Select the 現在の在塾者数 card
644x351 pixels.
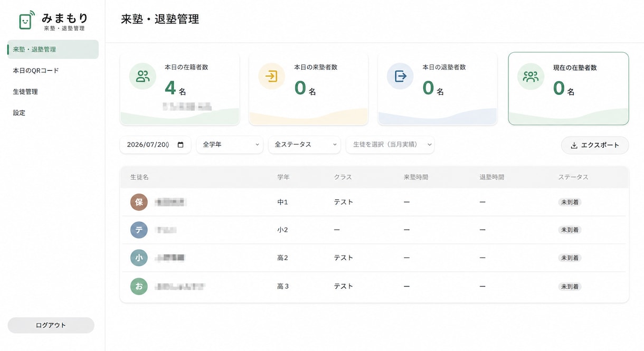[569, 89]
